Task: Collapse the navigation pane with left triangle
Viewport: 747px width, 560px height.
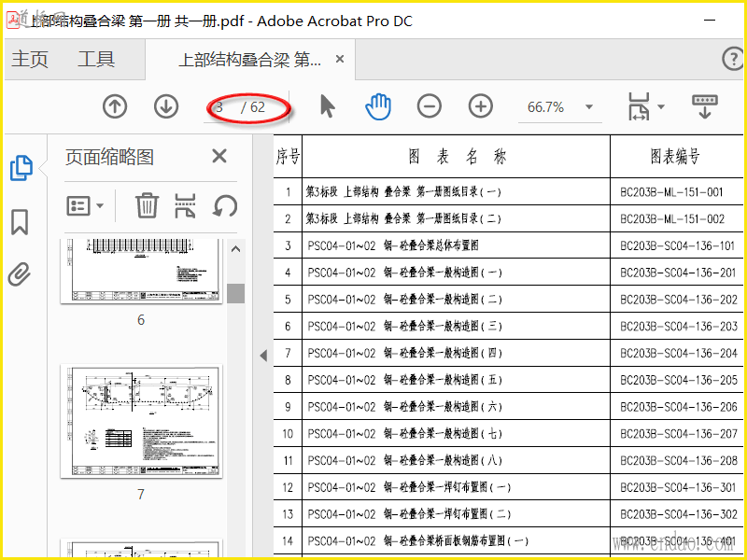Action: pos(263,356)
